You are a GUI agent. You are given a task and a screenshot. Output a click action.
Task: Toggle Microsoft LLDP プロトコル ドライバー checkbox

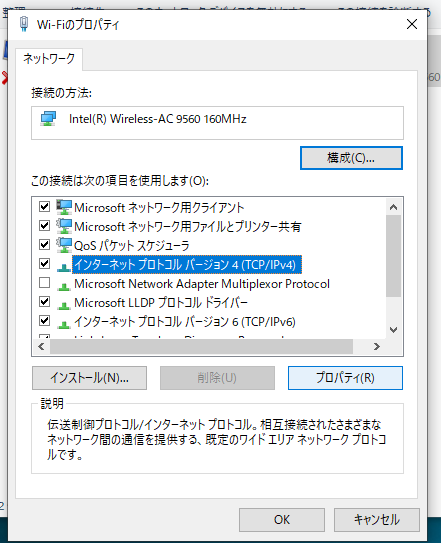(x=44, y=302)
